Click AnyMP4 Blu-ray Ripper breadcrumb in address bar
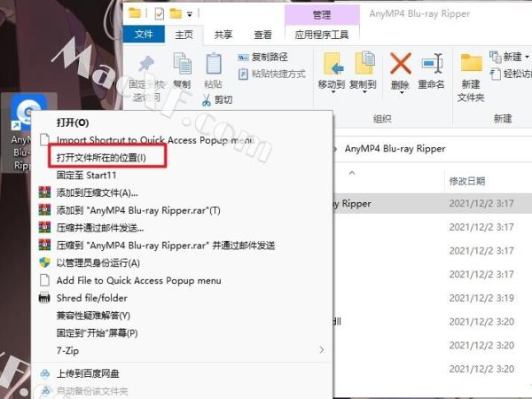Viewport: 532px width, 399px height. [395, 149]
